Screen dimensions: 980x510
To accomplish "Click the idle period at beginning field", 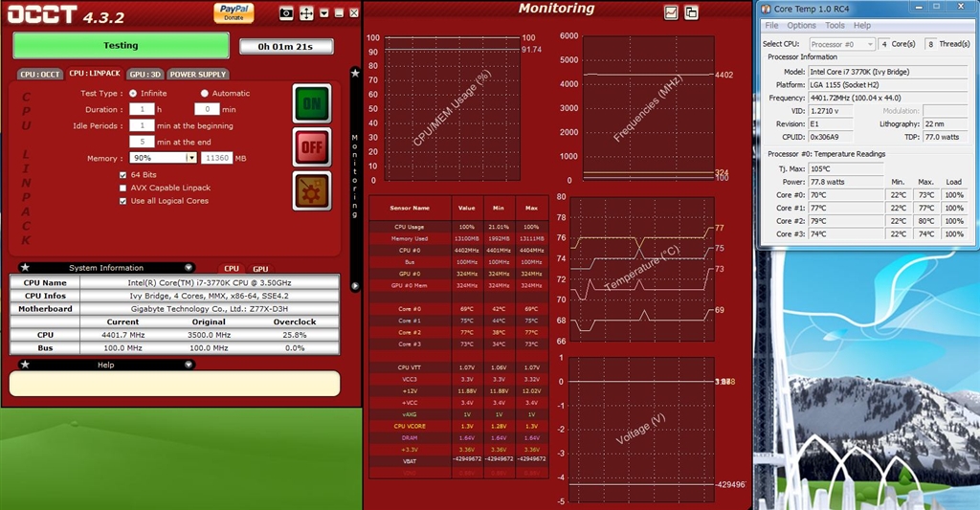I will pyautogui.click(x=142, y=125).
